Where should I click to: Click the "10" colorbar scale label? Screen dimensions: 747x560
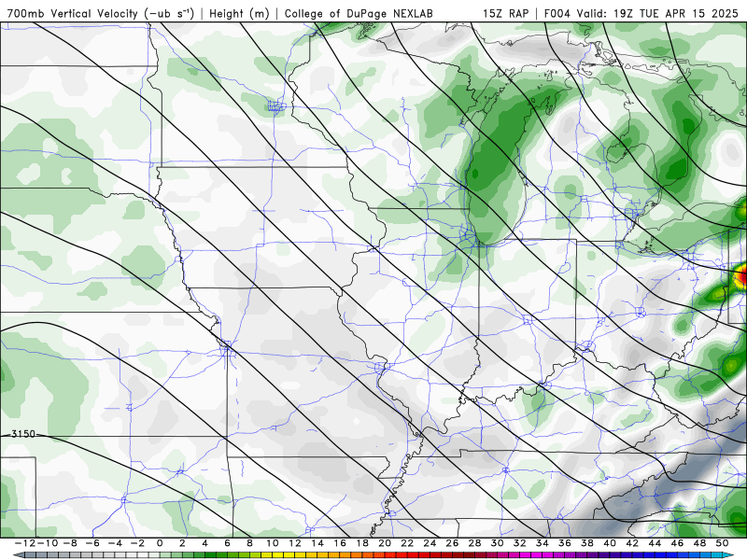pos(272,543)
